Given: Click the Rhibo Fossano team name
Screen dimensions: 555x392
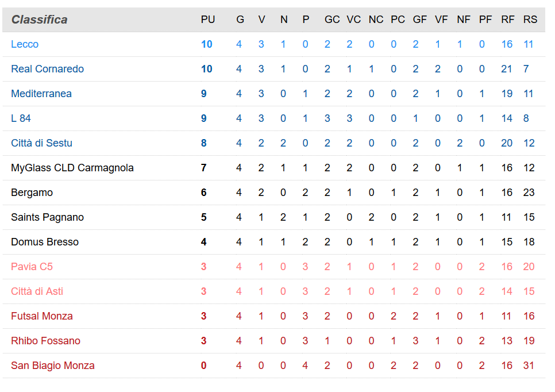Looking at the screenshot, I should point(45,341).
